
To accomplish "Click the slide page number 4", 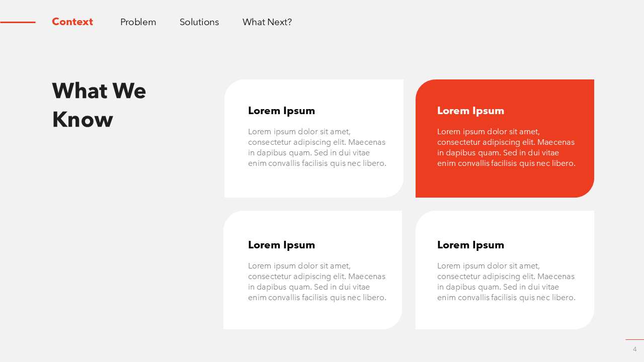I will point(634,349).
